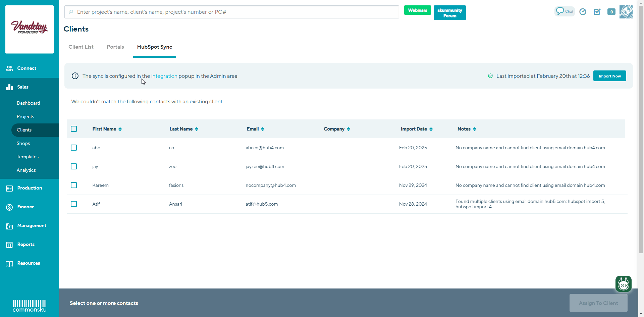Open the Reports sidebar icon
Image resolution: width=644 pixels, height=317 pixels.
tap(9, 245)
